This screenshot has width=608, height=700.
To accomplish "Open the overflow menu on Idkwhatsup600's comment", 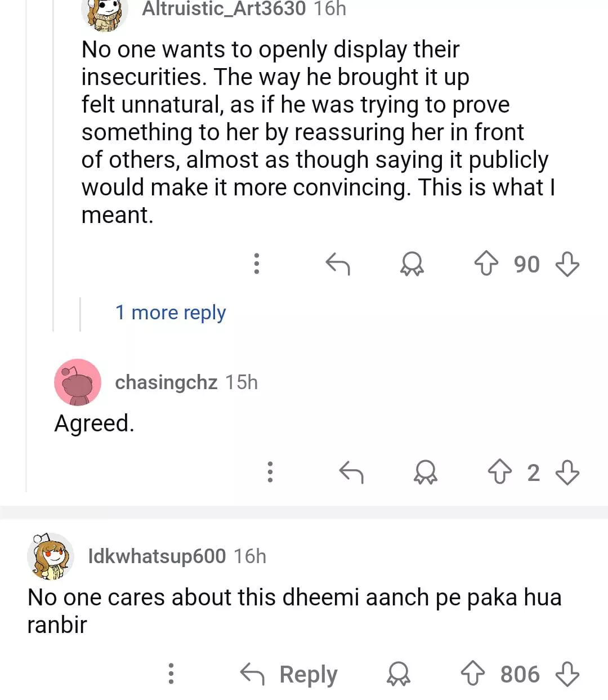I will pyautogui.click(x=171, y=674).
